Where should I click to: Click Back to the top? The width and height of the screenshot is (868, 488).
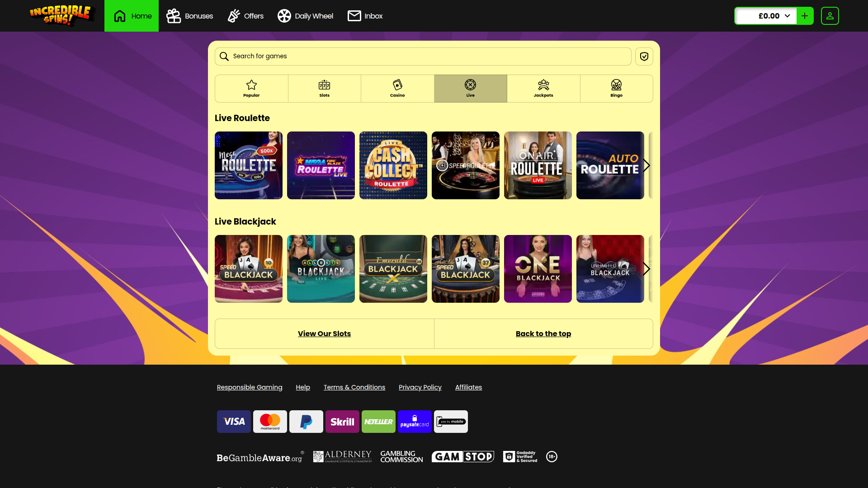pyautogui.click(x=543, y=333)
